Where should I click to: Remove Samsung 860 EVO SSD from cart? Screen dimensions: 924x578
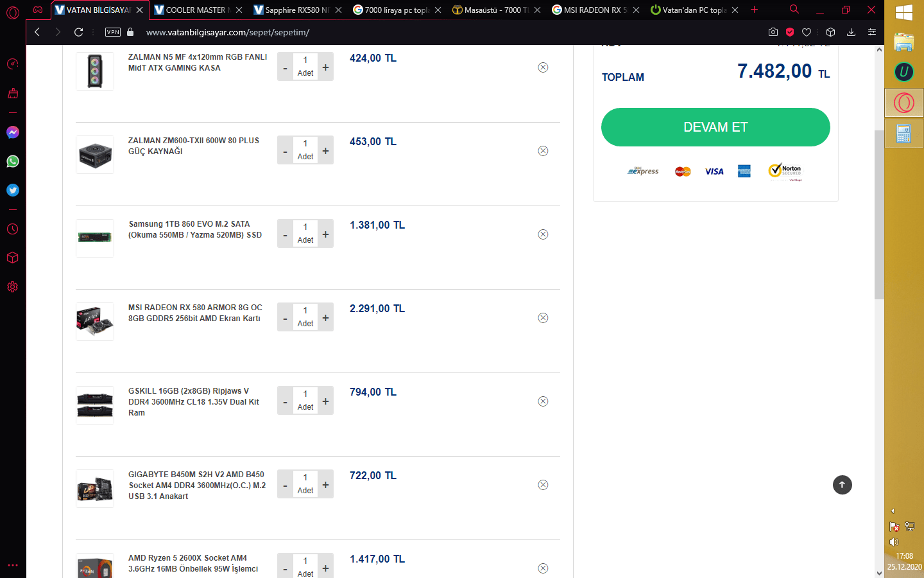pos(543,234)
